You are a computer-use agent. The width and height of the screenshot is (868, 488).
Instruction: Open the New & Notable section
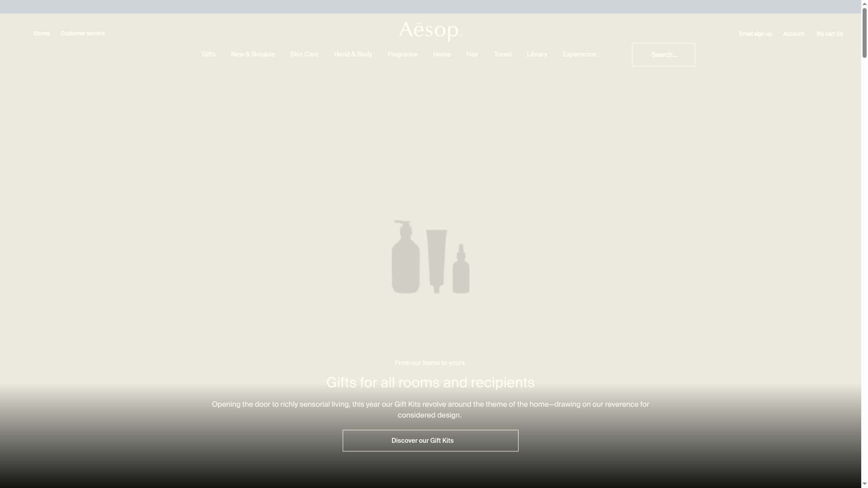pyautogui.click(x=252, y=54)
